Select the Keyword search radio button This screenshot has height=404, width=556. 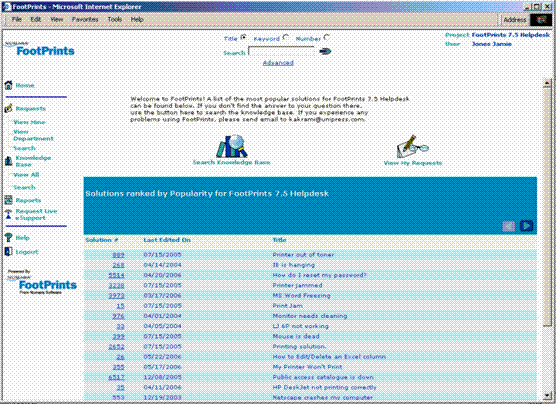(286, 37)
